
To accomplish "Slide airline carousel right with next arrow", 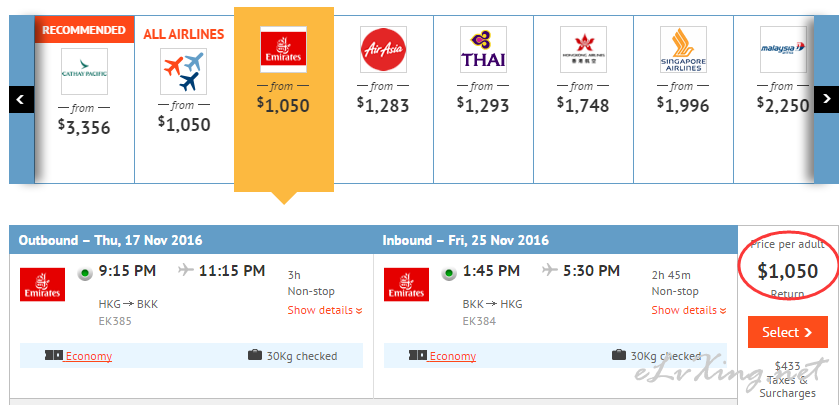I will (826, 100).
